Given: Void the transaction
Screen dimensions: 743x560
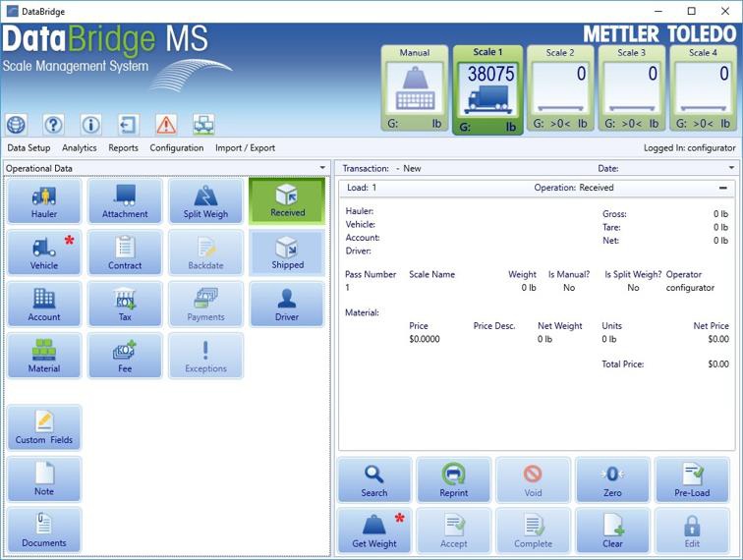Looking at the screenshot, I should tap(533, 480).
